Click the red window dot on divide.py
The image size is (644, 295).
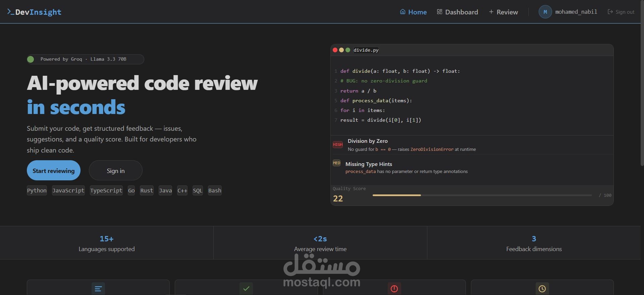[335, 50]
